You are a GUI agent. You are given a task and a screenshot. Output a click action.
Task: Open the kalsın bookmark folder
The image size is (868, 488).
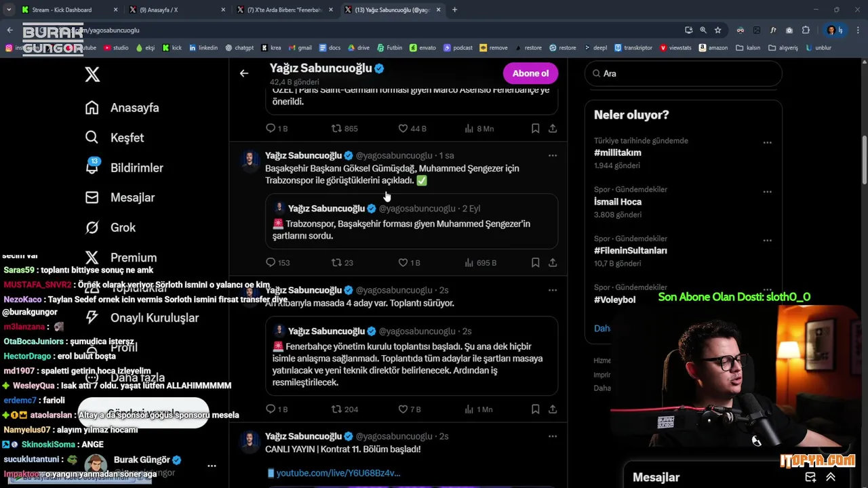[x=748, y=48]
